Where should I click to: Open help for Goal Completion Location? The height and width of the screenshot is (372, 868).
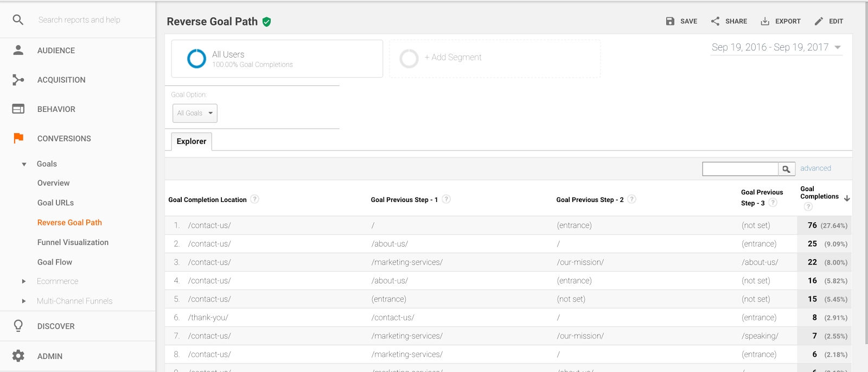(x=254, y=199)
